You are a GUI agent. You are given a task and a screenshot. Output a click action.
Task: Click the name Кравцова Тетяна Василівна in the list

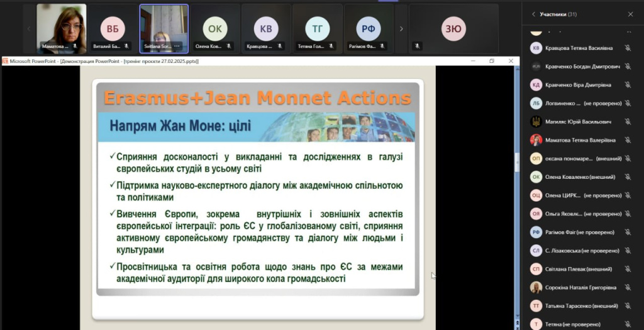pos(579,48)
